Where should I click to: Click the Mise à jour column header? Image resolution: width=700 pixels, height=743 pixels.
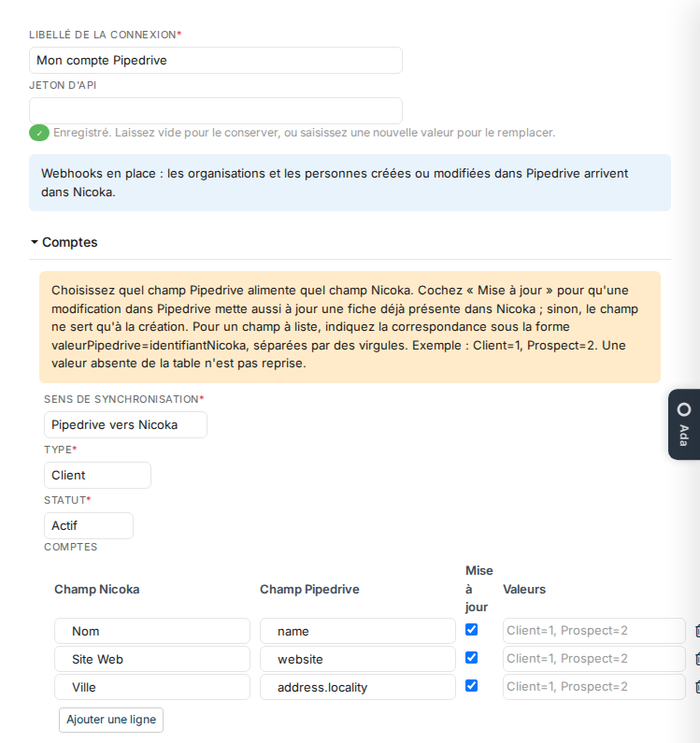pyautogui.click(x=479, y=589)
